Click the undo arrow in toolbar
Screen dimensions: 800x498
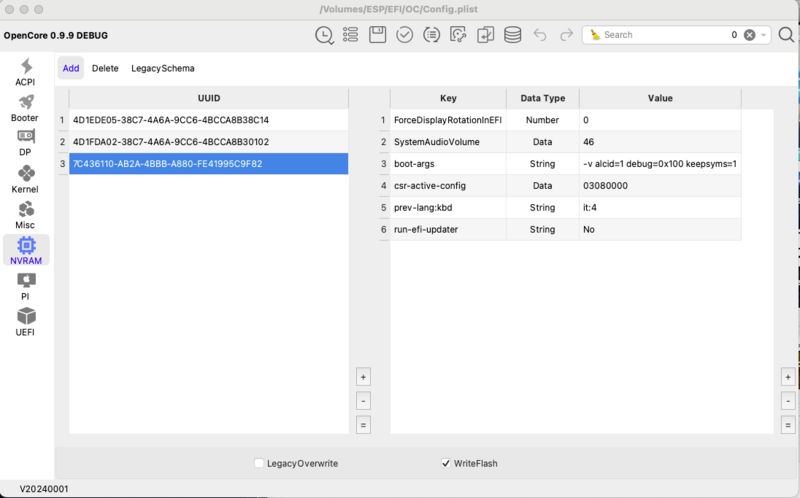[540, 35]
